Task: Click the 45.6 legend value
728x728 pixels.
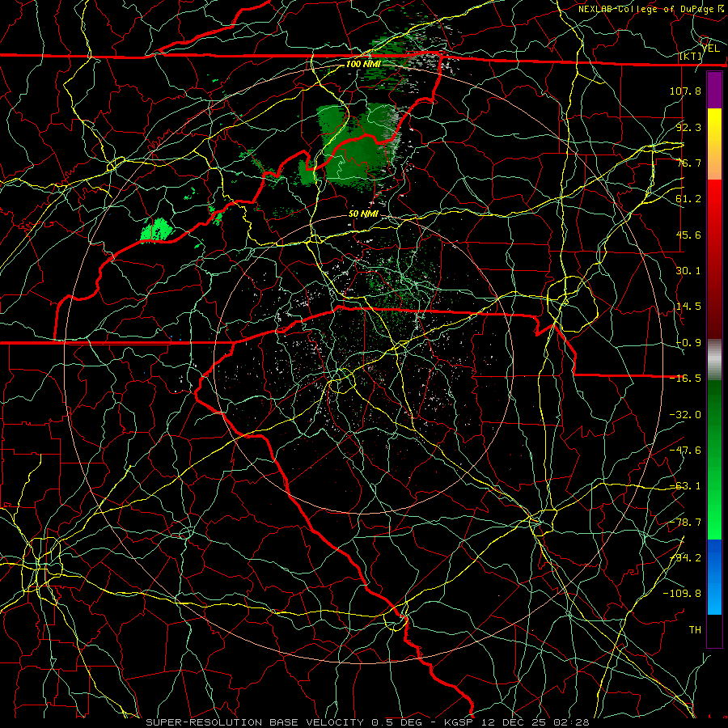Action: [x=688, y=235]
